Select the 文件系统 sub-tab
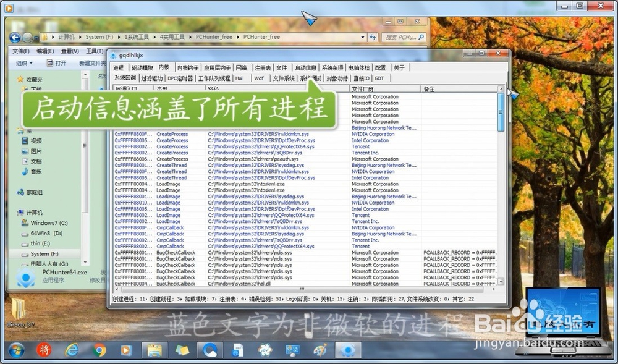This screenshot has height=364, width=618. (284, 78)
